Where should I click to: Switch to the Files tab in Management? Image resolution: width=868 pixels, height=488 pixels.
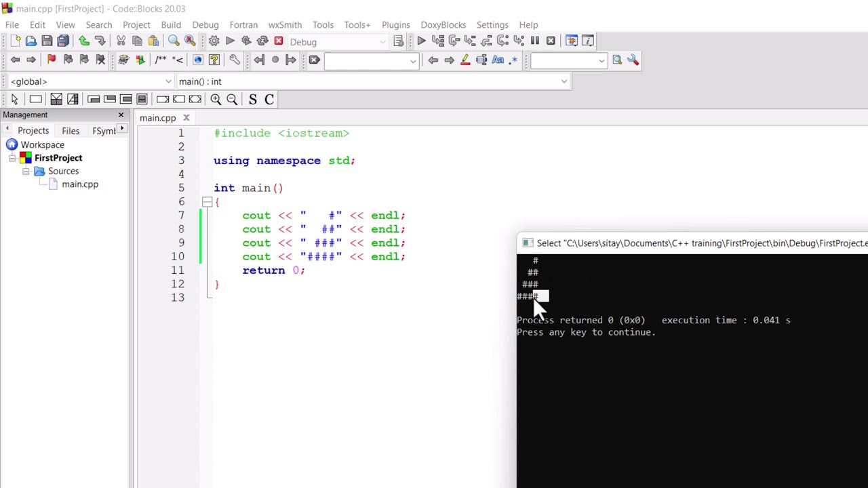coord(71,131)
